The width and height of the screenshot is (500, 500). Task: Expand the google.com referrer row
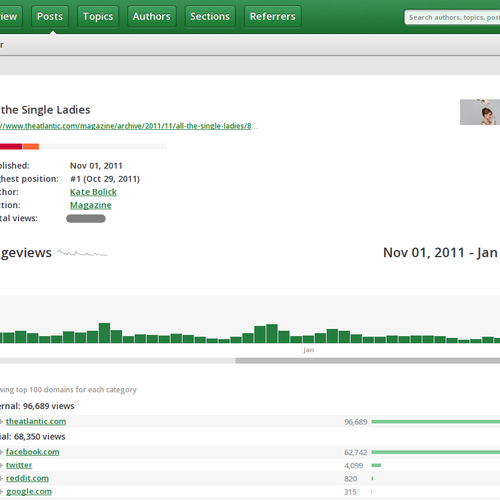click(x=2, y=492)
